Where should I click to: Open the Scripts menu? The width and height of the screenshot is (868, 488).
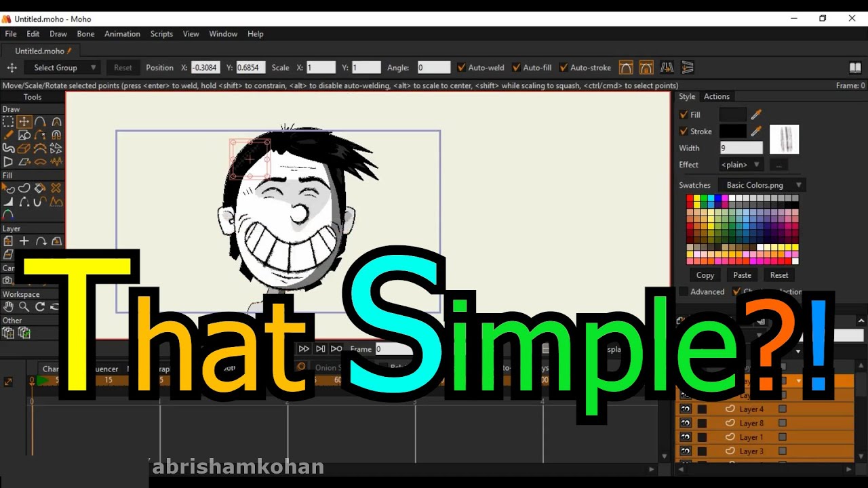pyautogui.click(x=161, y=34)
